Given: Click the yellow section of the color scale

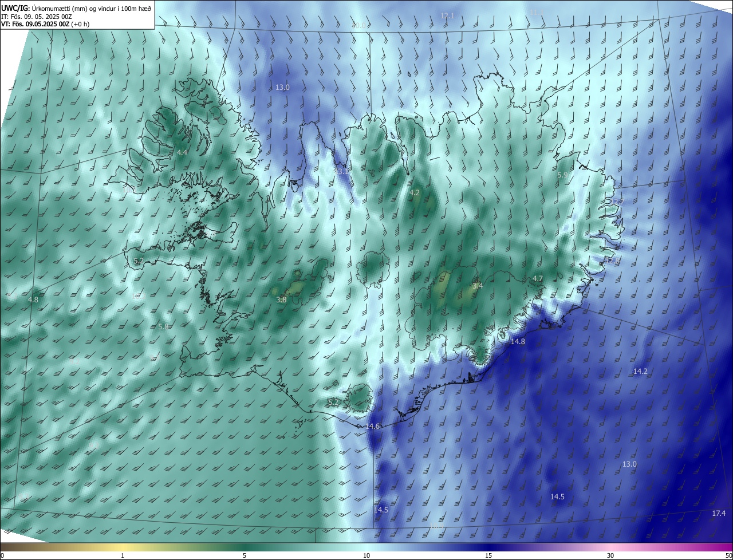Looking at the screenshot, I should coord(123,547).
